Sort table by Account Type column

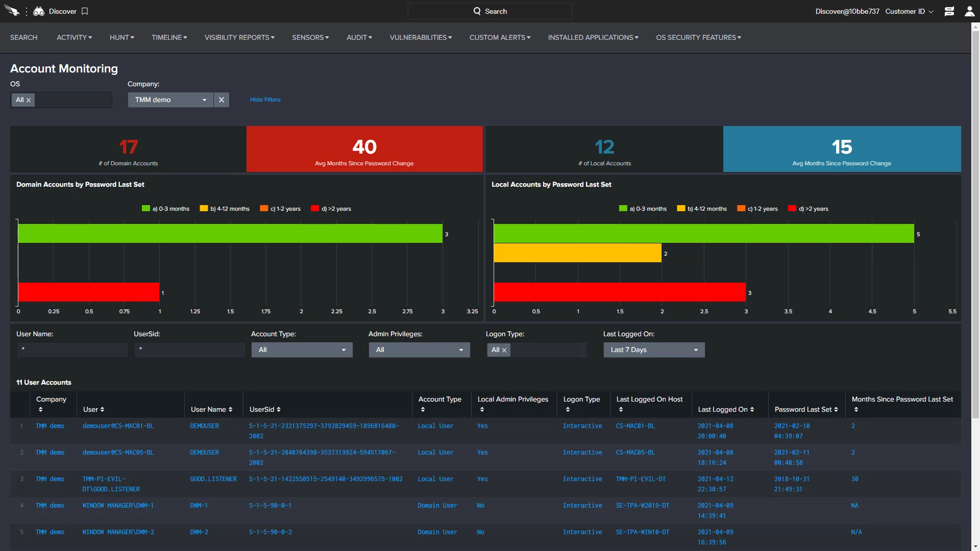click(x=423, y=409)
